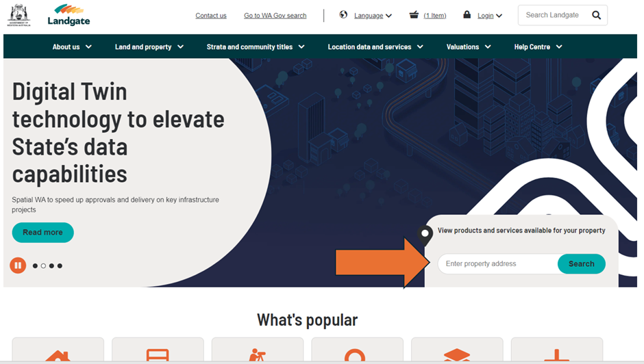This screenshot has width=644, height=364.
Task: Click View products and services available text
Action: click(521, 230)
